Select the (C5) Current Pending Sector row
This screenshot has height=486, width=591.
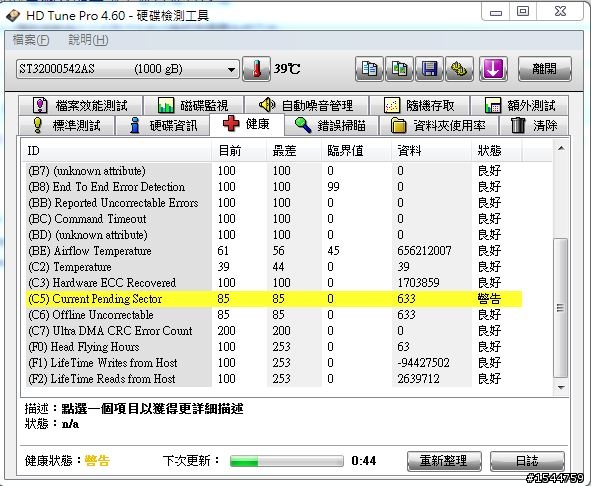tap(274, 299)
